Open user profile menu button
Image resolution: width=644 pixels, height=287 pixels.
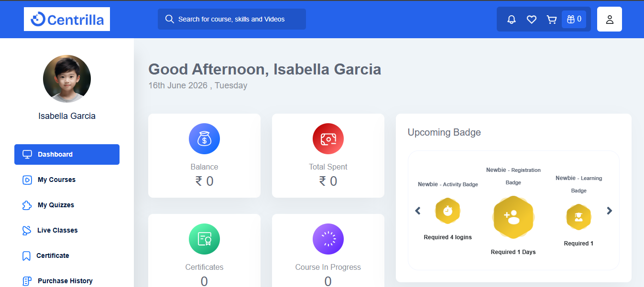pos(610,19)
